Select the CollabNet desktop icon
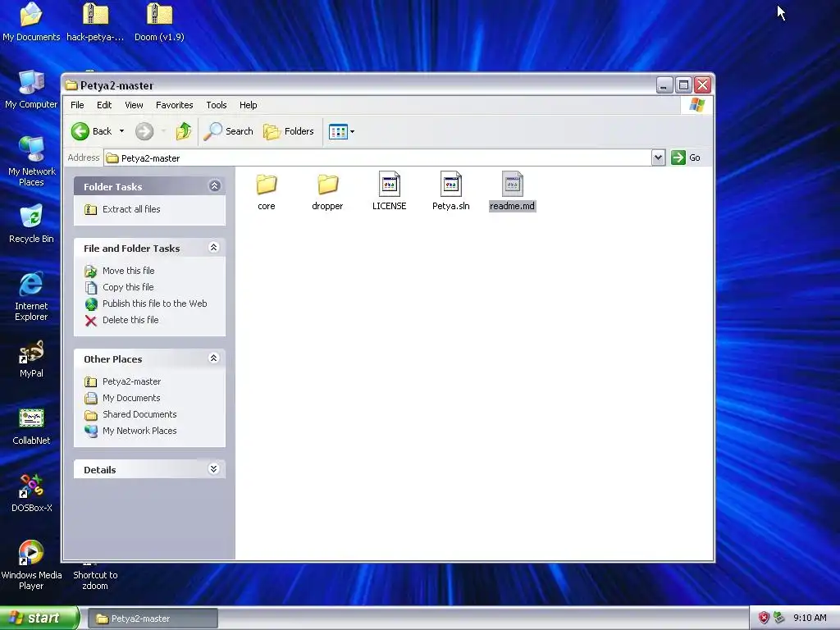 pyautogui.click(x=31, y=427)
